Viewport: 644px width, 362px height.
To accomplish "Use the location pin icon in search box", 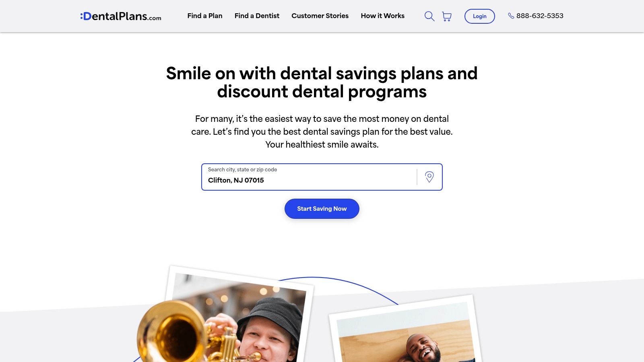I will click(429, 177).
